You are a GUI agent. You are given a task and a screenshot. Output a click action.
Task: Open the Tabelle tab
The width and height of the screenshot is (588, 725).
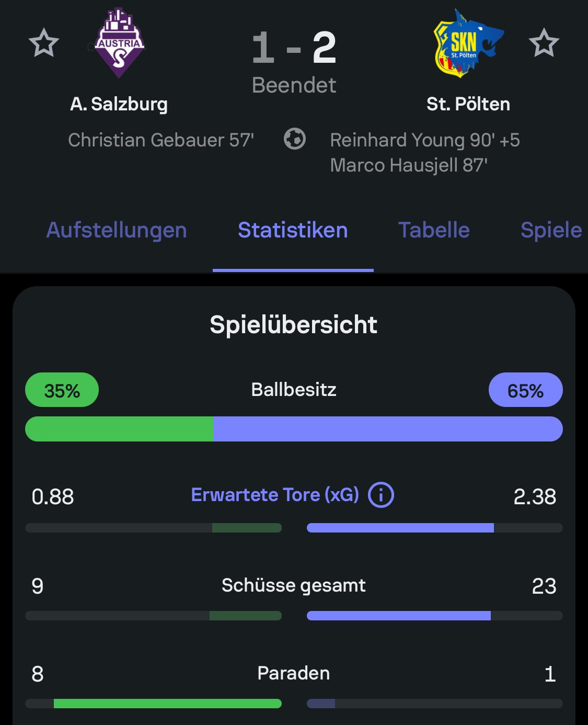(434, 230)
